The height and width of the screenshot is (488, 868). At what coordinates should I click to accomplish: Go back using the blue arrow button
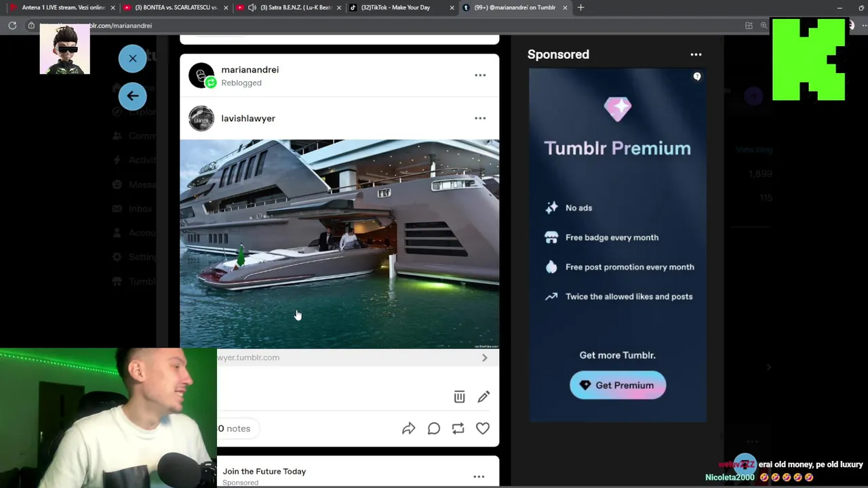coord(133,96)
